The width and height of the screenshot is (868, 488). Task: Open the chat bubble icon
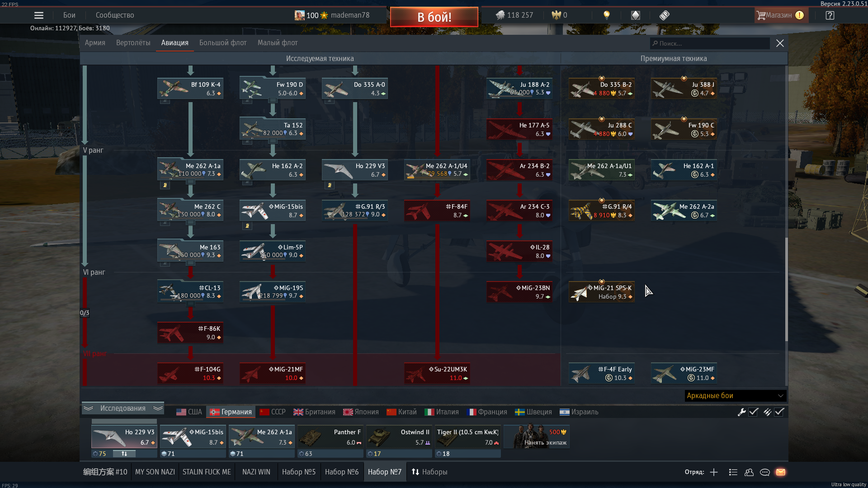(x=765, y=472)
